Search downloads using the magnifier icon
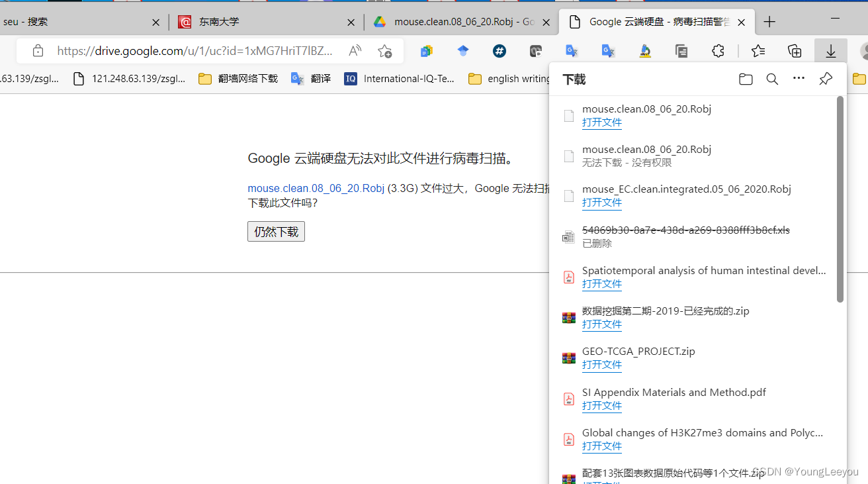This screenshot has width=868, height=484. point(772,79)
